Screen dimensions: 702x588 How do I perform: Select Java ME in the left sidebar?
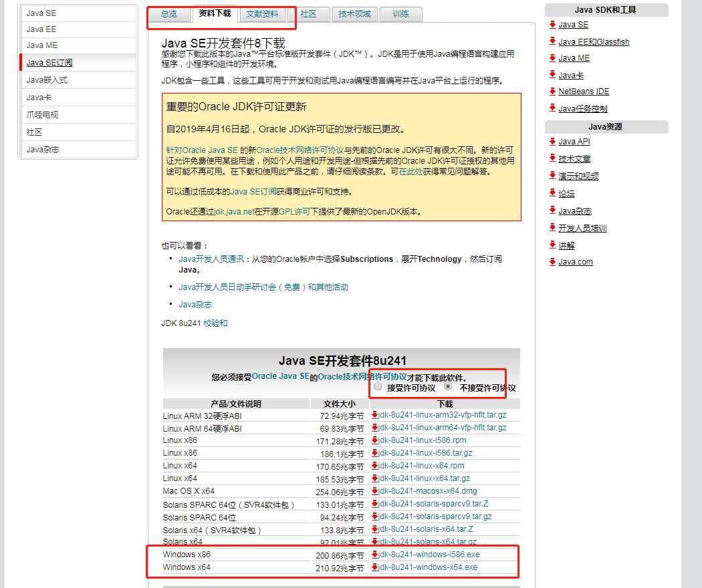pos(78,45)
